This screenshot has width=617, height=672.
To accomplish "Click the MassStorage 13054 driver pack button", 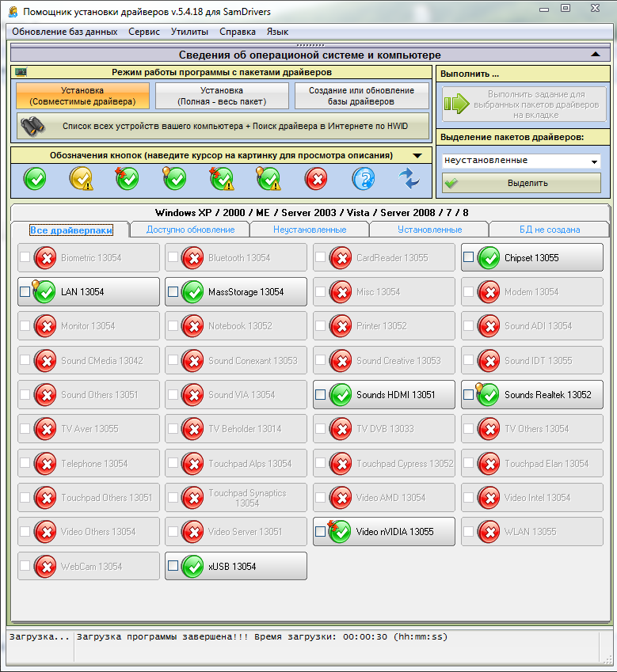I will tap(236, 292).
